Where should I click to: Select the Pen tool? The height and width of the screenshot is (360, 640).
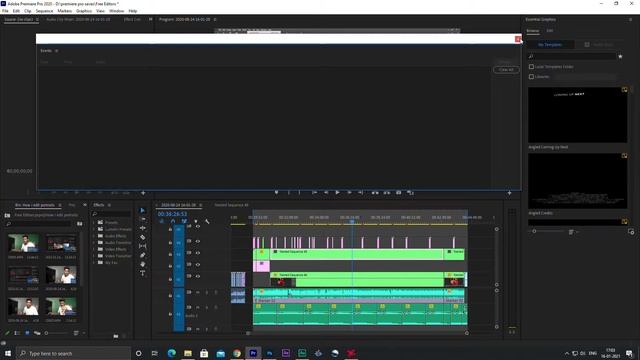click(142, 255)
